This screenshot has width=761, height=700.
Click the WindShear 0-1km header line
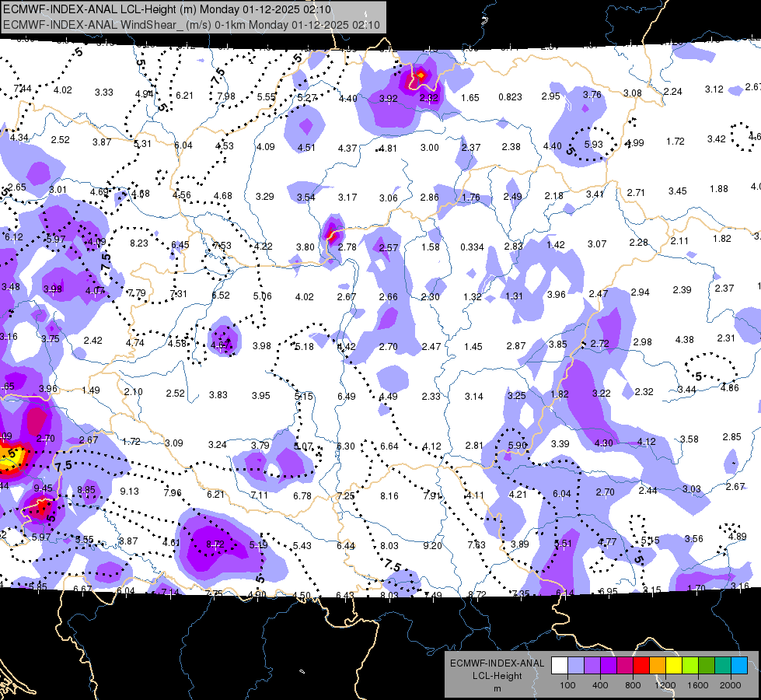pyautogui.click(x=191, y=25)
